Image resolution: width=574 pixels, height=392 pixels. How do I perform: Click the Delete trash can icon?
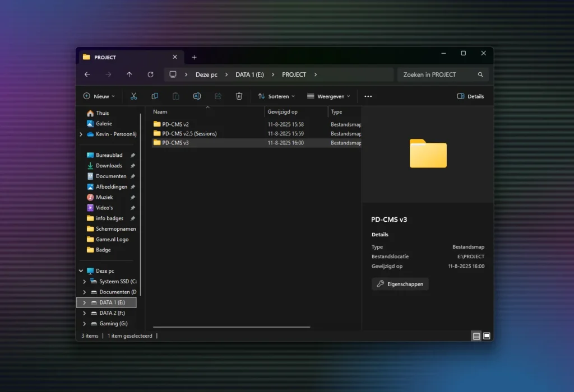239,96
